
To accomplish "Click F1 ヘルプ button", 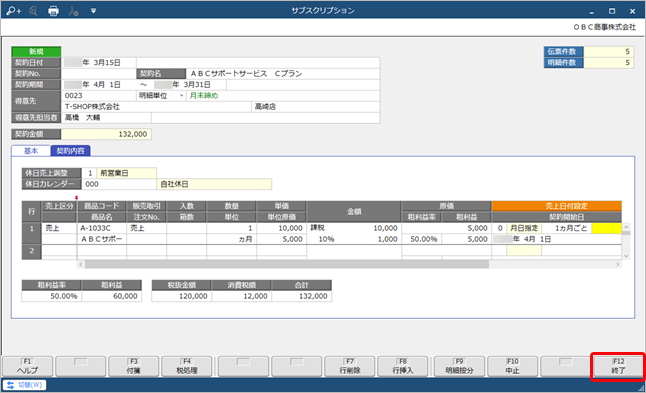I will pos(28,366).
